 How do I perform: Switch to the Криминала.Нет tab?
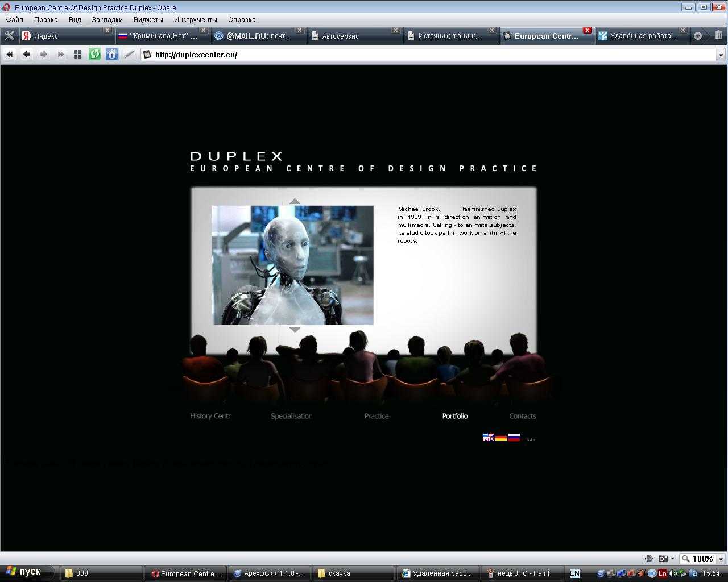(162, 36)
